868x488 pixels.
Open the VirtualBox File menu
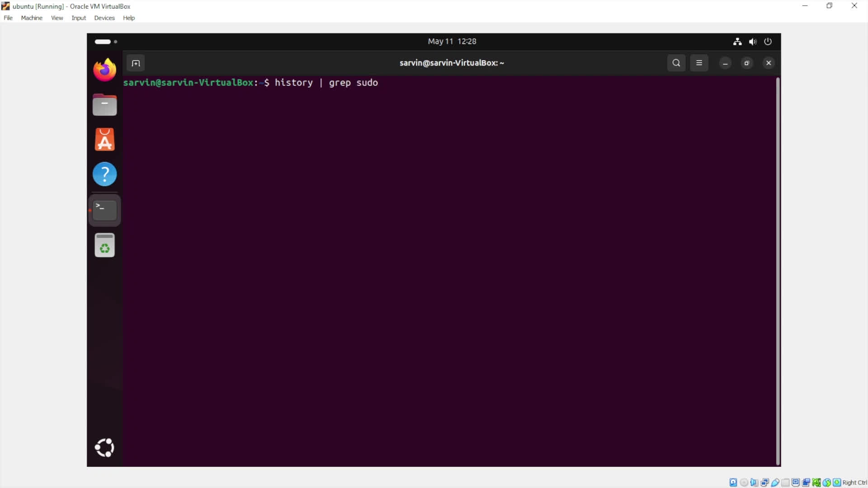click(8, 18)
